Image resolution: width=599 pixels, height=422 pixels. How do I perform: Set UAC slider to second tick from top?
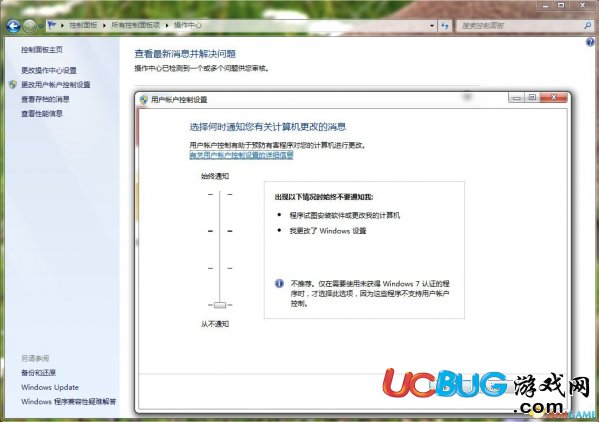(220, 231)
